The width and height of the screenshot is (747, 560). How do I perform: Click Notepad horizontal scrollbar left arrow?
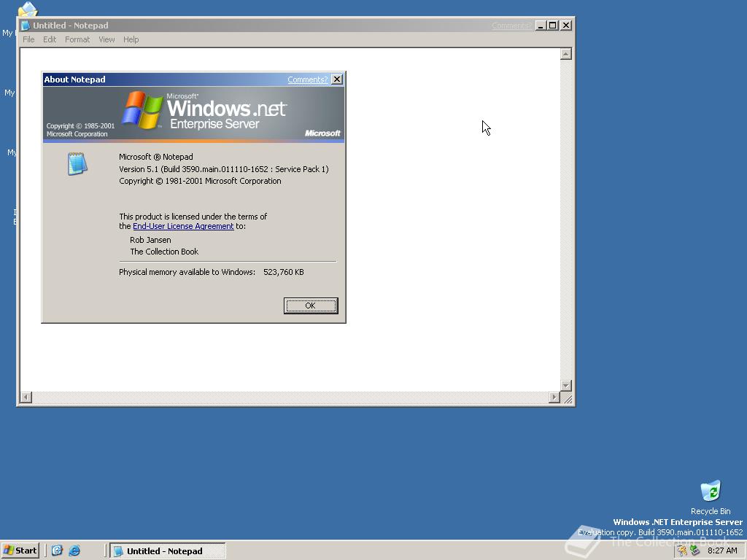click(x=26, y=397)
